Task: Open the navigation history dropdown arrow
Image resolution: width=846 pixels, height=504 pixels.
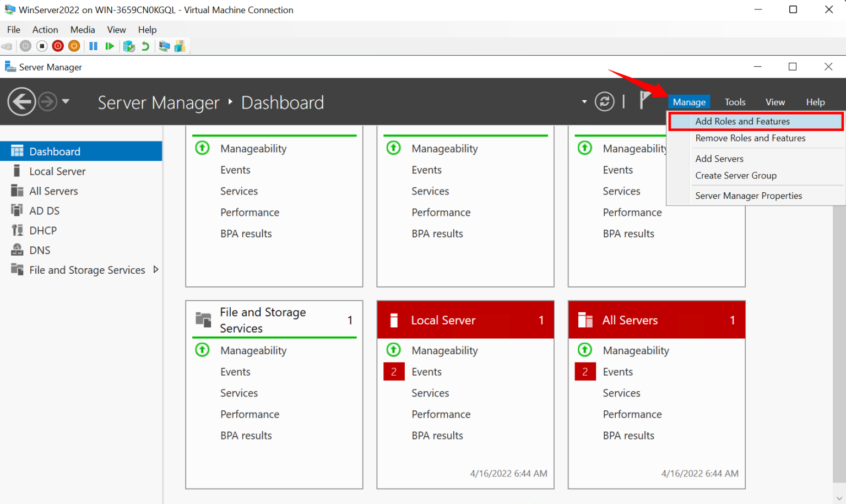Action: click(x=66, y=101)
